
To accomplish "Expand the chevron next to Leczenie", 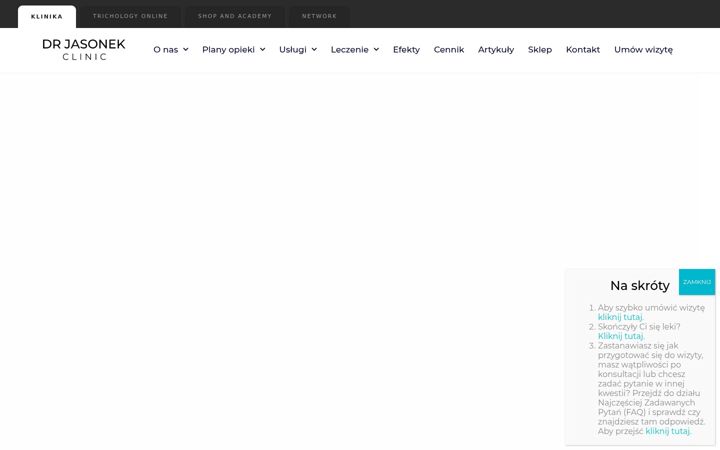I will 376,50.
